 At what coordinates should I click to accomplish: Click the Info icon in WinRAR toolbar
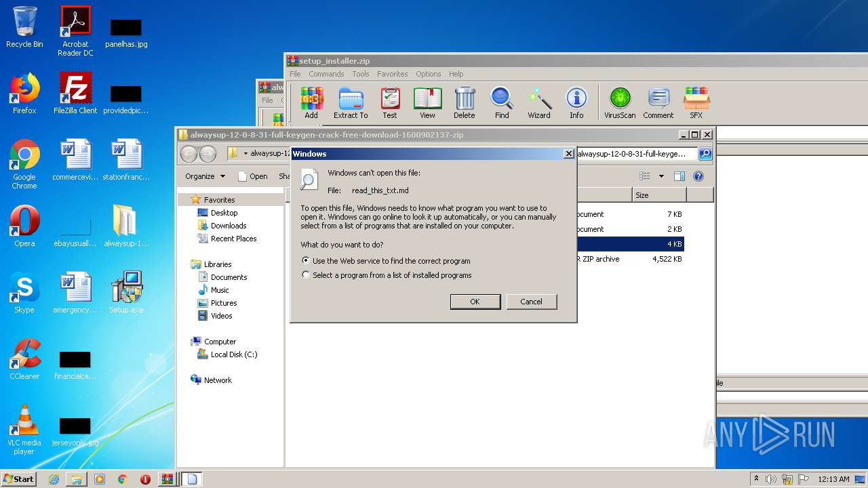[576, 103]
